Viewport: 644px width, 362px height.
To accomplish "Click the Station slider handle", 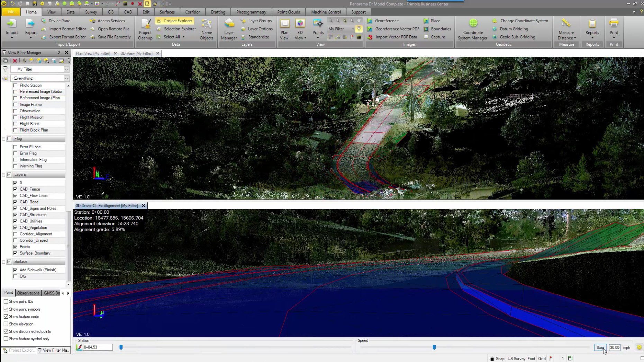I will tap(121, 347).
